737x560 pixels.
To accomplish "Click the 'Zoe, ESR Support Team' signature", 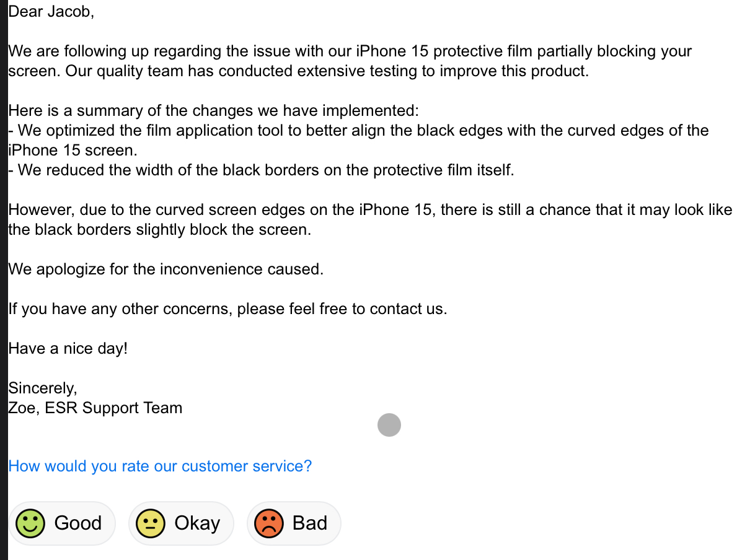I will [95, 408].
